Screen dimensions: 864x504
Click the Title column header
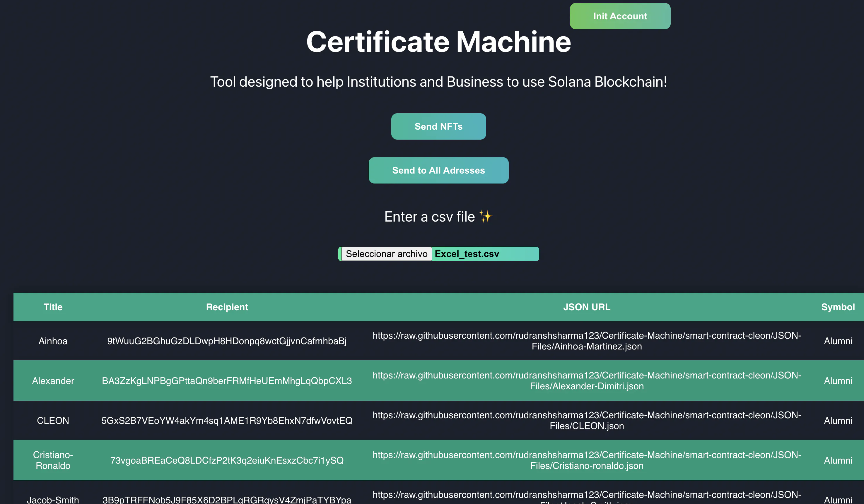pos(53,307)
